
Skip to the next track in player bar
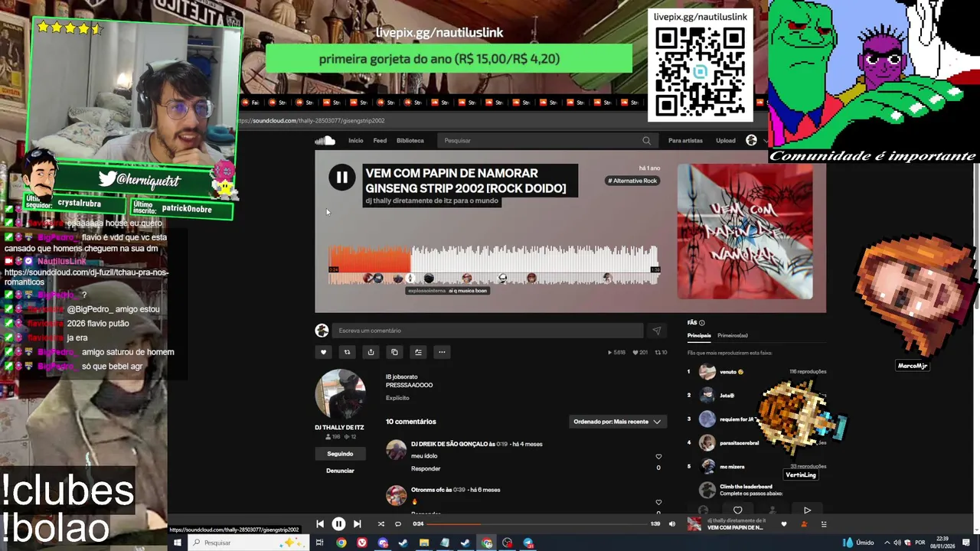pyautogui.click(x=357, y=524)
